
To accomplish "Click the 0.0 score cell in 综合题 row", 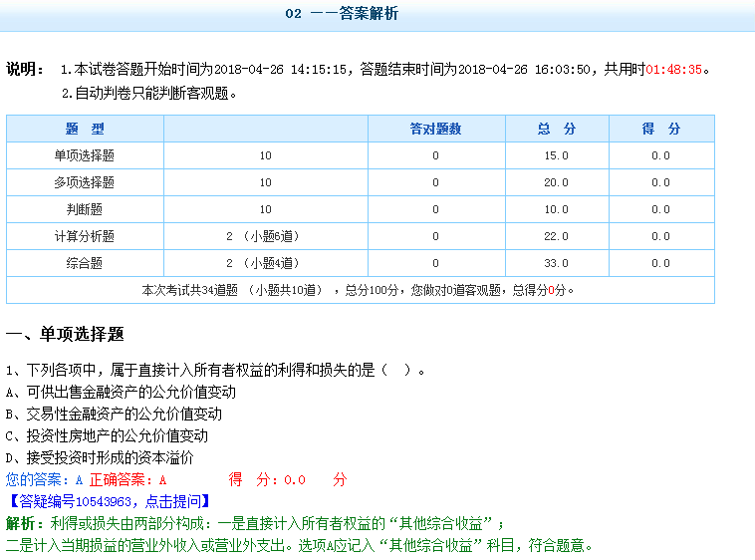I will [x=661, y=263].
